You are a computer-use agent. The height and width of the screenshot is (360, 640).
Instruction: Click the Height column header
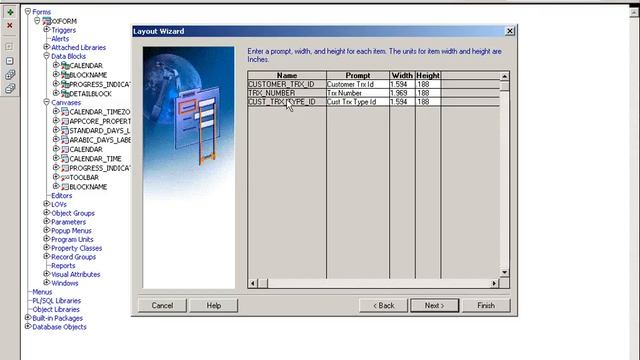pyautogui.click(x=428, y=76)
